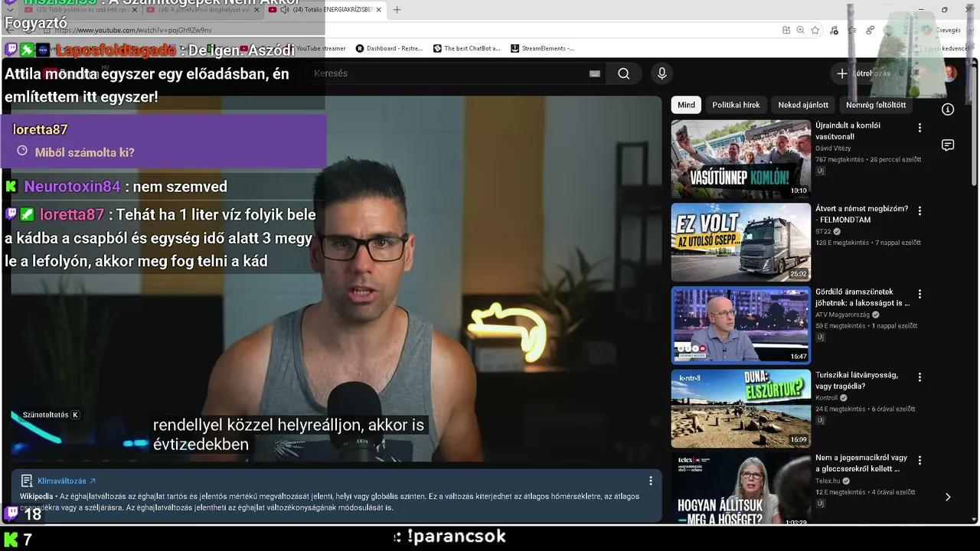Viewport: 980px width, 551px height.
Task: Open video title Nem a jegesmacikról vagy a gleccserekről
Action: pyautogui.click(x=861, y=463)
